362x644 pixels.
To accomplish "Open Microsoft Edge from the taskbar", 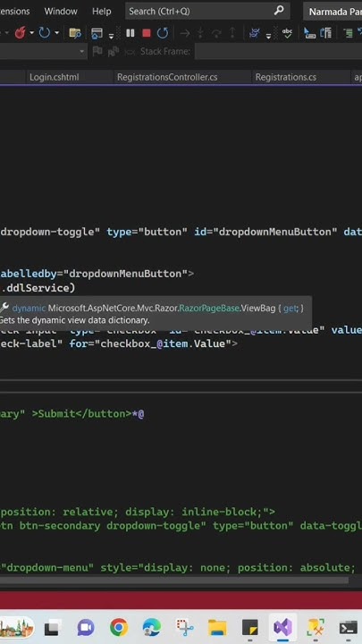I will 151,628.
